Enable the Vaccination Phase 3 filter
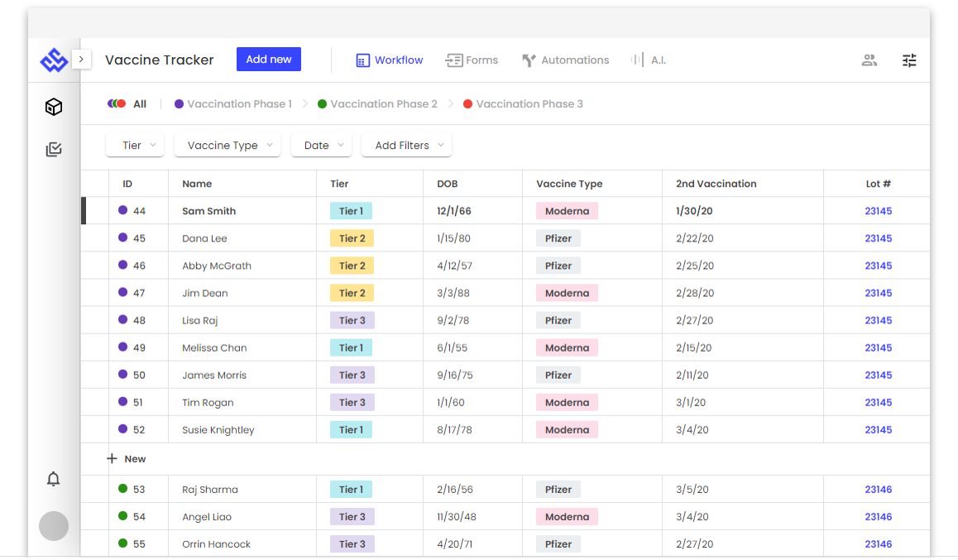Image resolution: width=958 pixels, height=560 pixels. coord(523,103)
